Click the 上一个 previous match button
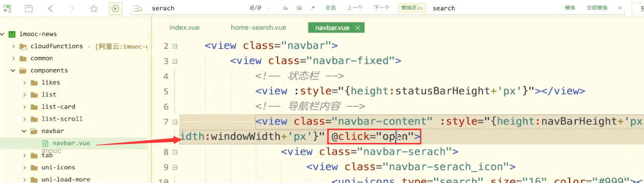 (355, 8)
